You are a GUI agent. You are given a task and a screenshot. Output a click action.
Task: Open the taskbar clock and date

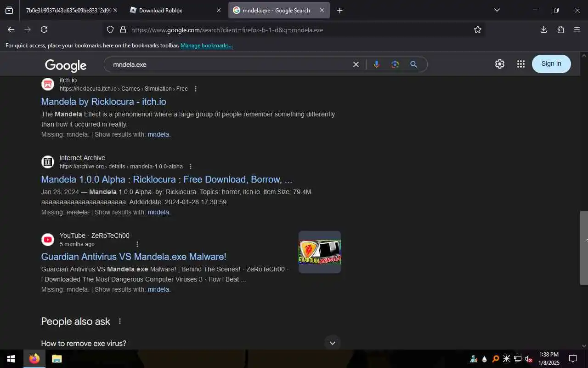pos(549,359)
